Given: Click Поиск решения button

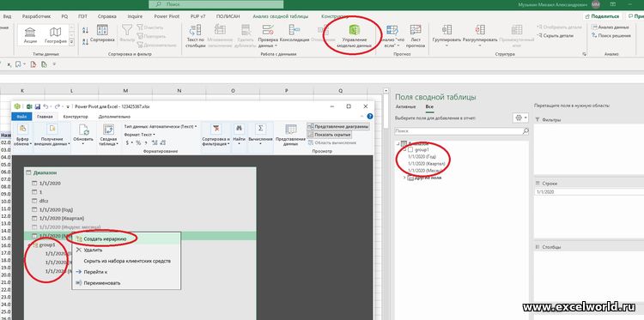Looking at the screenshot, I should click(611, 36).
